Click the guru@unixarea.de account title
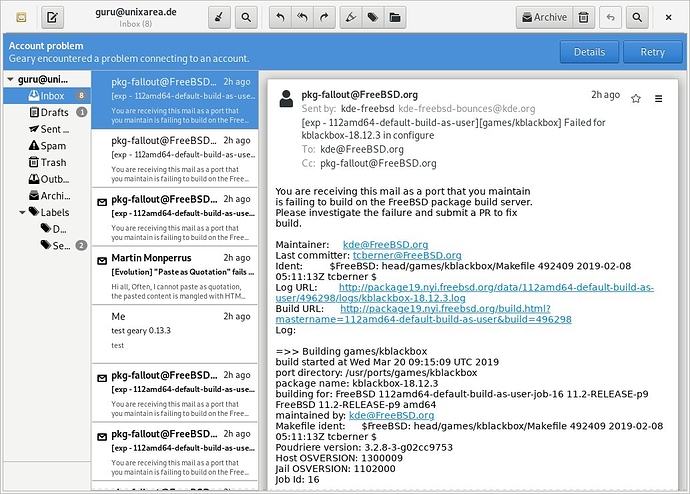 (x=136, y=12)
